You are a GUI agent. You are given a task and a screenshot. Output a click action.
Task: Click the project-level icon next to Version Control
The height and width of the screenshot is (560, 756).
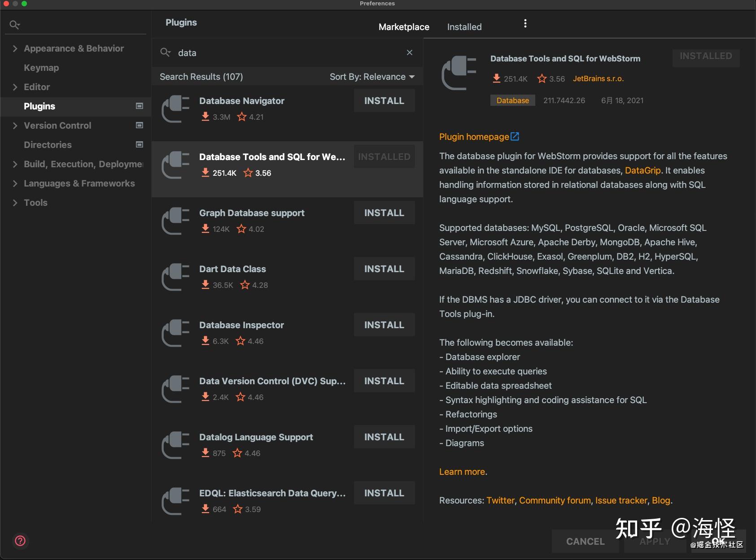pos(140,125)
